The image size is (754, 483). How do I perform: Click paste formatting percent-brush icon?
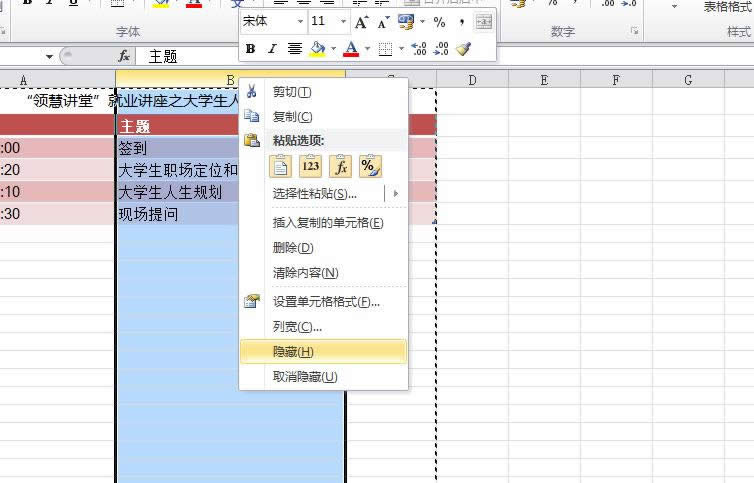tap(370, 166)
